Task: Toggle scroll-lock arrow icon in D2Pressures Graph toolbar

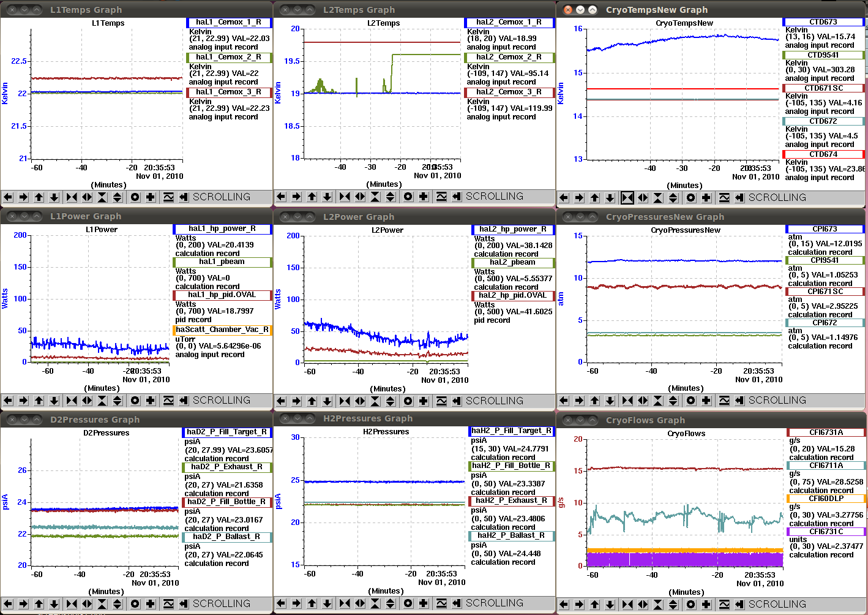Action: tap(183, 604)
